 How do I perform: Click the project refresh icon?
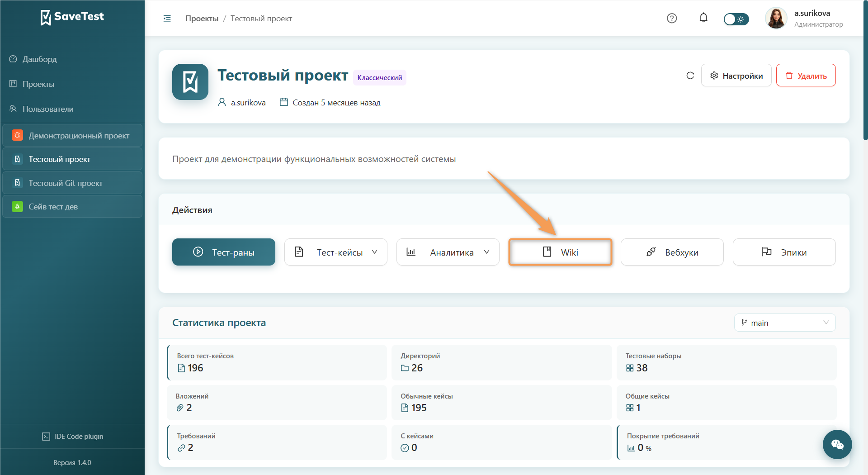[x=690, y=76]
